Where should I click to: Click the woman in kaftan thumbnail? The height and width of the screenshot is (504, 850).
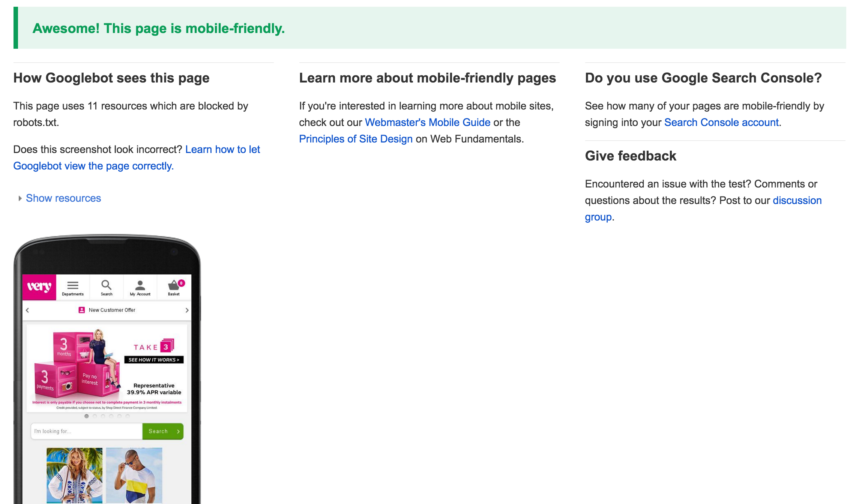click(x=74, y=475)
